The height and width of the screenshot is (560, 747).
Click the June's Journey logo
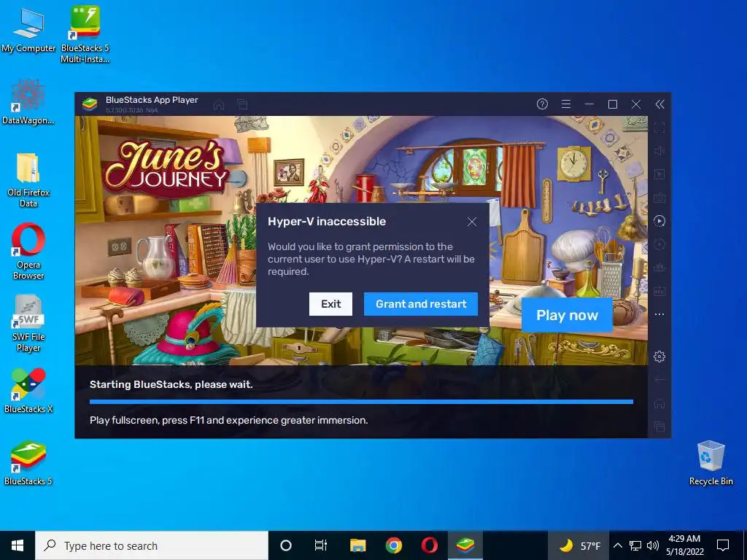[x=167, y=167]
